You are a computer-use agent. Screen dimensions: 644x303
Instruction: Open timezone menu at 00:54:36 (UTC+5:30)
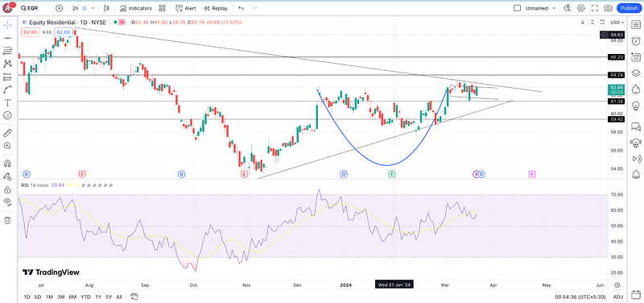click(581, 297)
